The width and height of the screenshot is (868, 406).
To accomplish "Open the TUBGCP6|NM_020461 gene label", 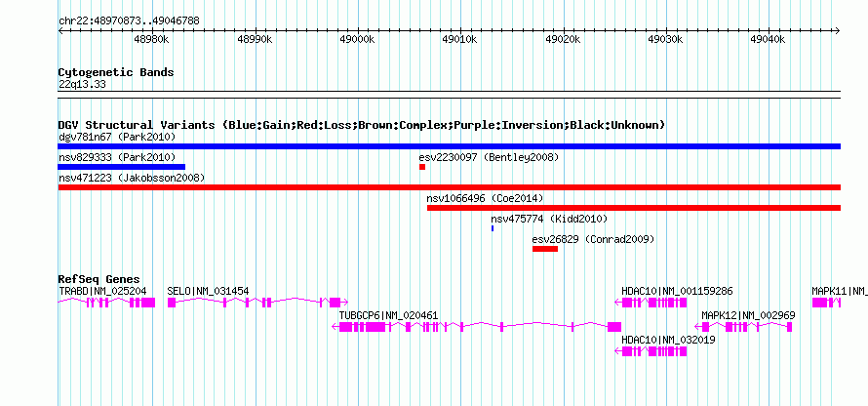I will [388, 315].
